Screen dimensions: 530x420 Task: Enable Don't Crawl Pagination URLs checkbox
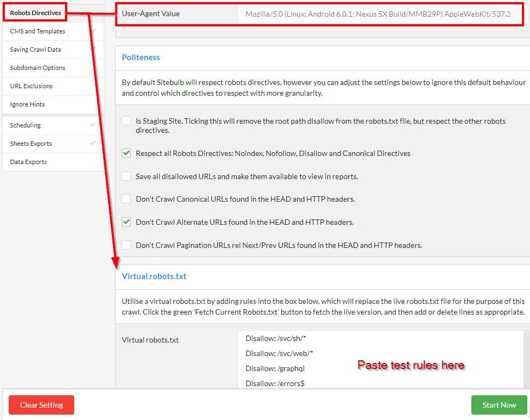point(126,245)
